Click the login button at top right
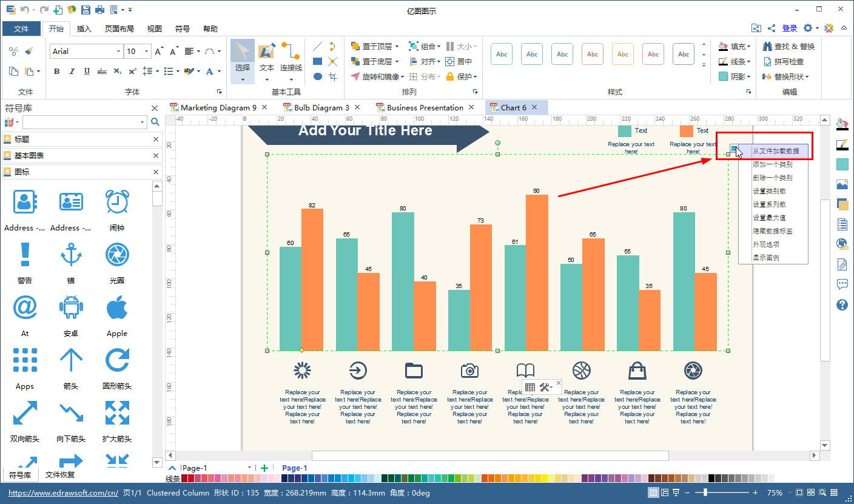 [790, 28]
